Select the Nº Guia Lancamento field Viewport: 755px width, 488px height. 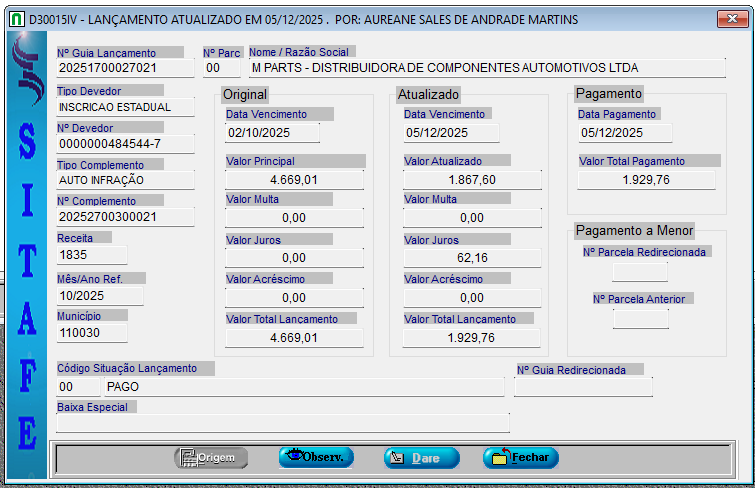tap(125, 68)
